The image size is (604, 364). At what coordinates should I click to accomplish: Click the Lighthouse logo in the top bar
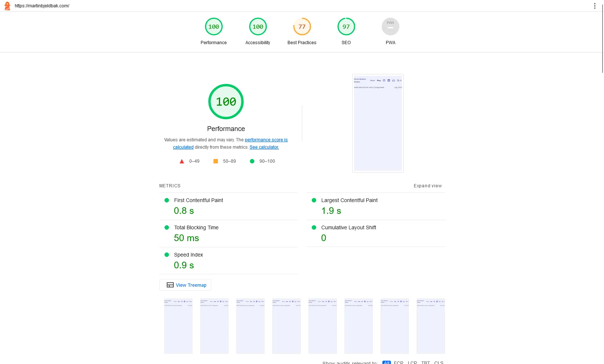pos(7,6)
